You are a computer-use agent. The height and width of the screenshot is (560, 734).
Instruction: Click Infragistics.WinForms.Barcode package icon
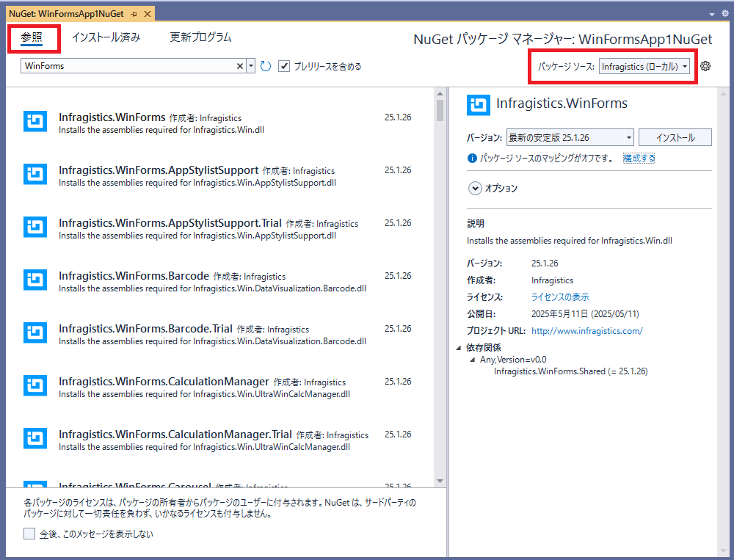(35, 280)
